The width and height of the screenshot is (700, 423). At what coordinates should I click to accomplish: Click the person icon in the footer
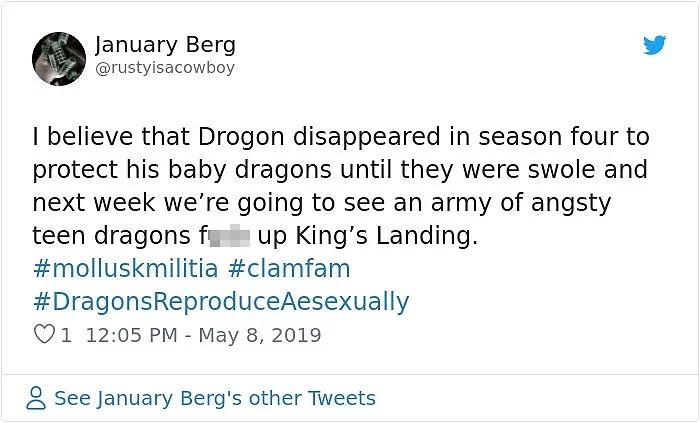point(37,398)
